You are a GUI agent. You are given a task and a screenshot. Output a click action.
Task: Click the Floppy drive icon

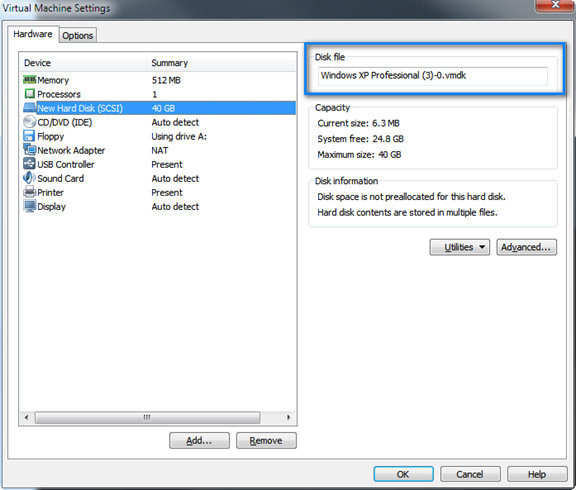click(x=29, y=136)
